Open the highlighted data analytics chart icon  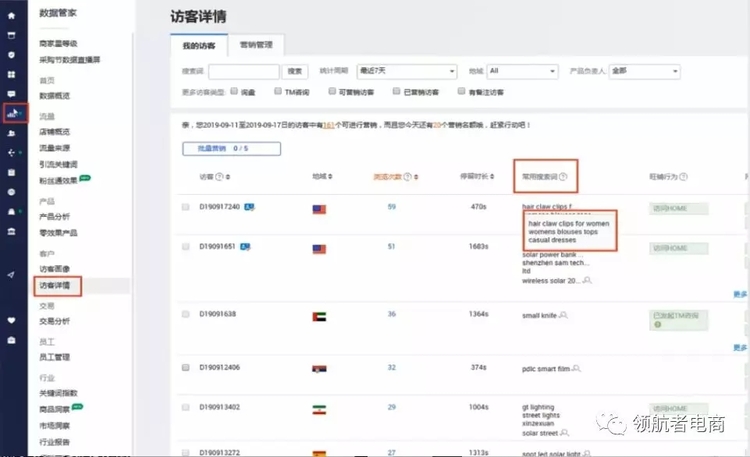12,113
